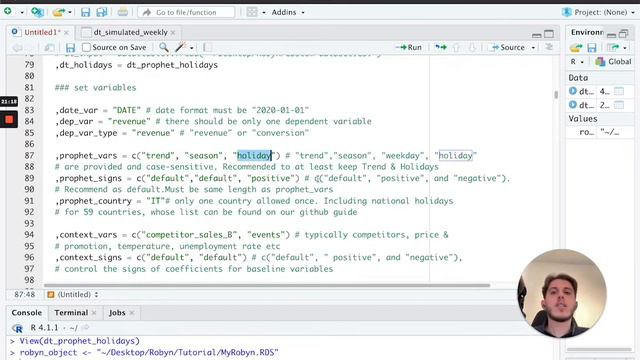
Task: Stop screen recording red button
Action: coord(9,120)
